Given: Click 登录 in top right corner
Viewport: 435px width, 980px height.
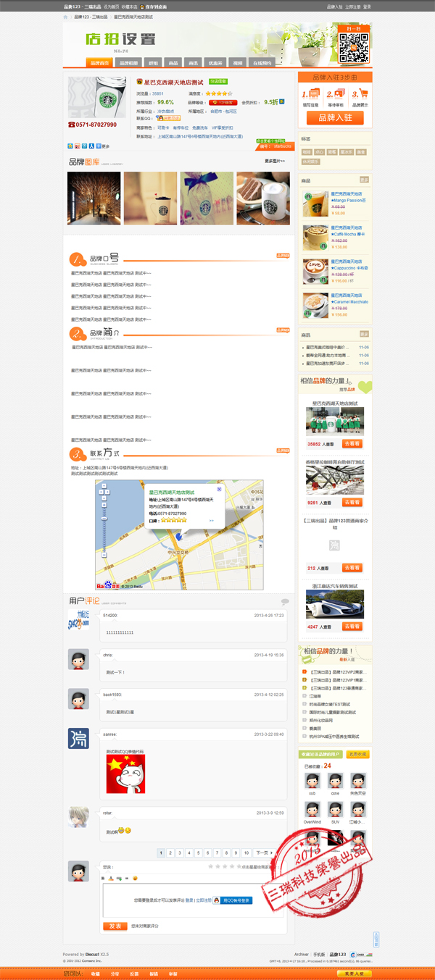Looking at the screenshot, I should click(367, 7).
